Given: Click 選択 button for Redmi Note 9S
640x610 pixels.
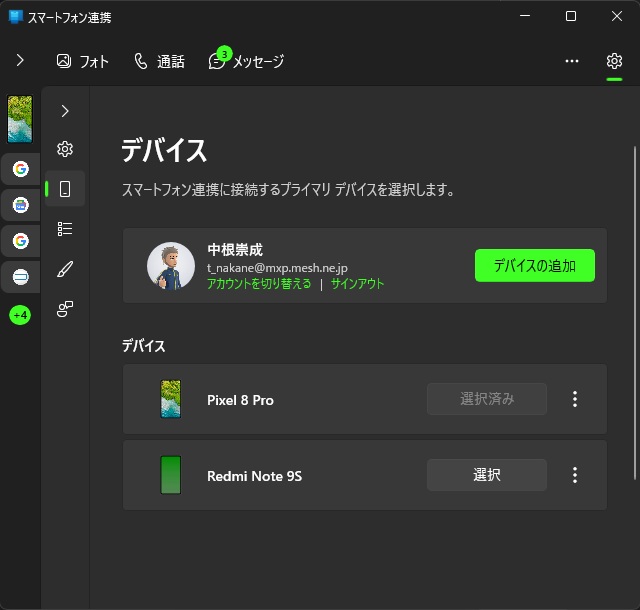Looking at the screenshot, I should pyautogui.click(x=487, y=475).
